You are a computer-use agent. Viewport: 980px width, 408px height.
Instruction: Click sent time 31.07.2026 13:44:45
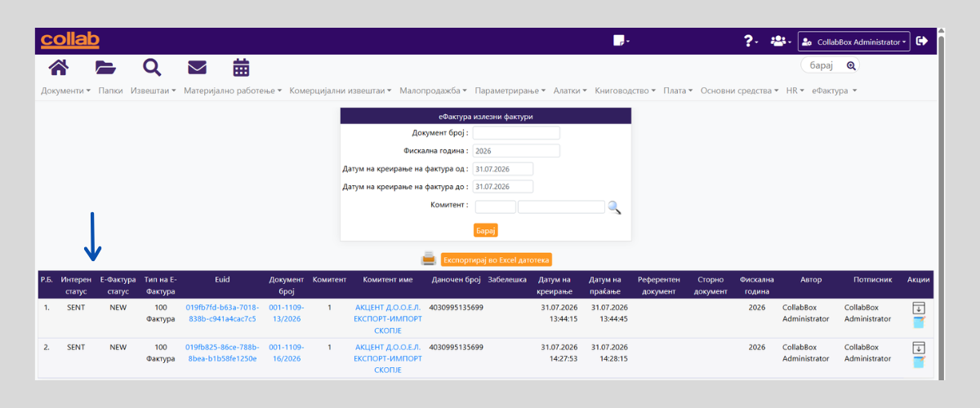609,313
